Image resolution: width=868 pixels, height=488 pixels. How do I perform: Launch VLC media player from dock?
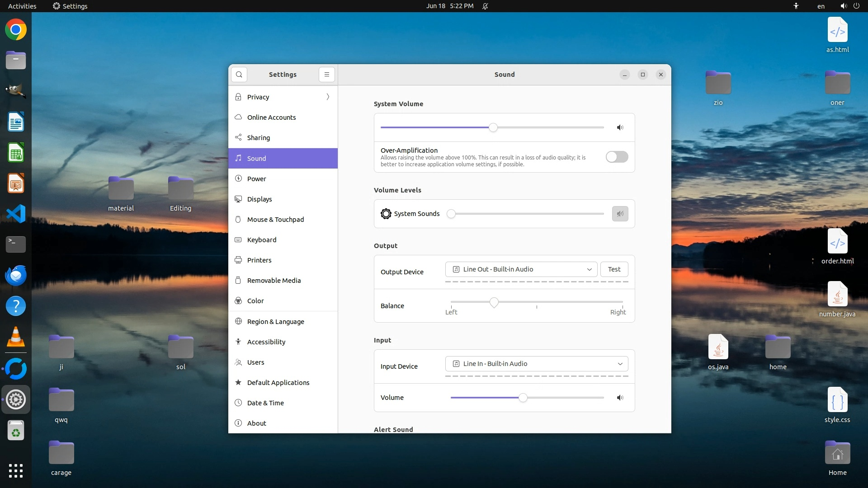(x=16, y=337)
